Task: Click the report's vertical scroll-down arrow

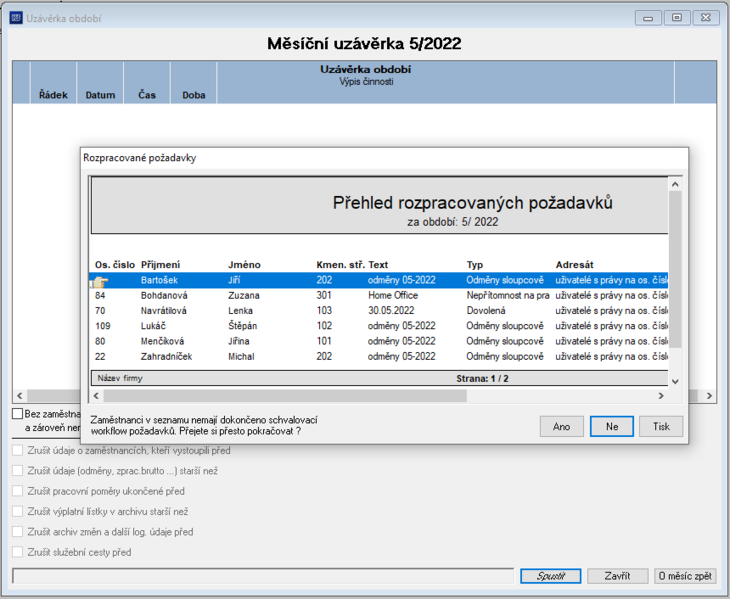Action: tap(675, 381)
